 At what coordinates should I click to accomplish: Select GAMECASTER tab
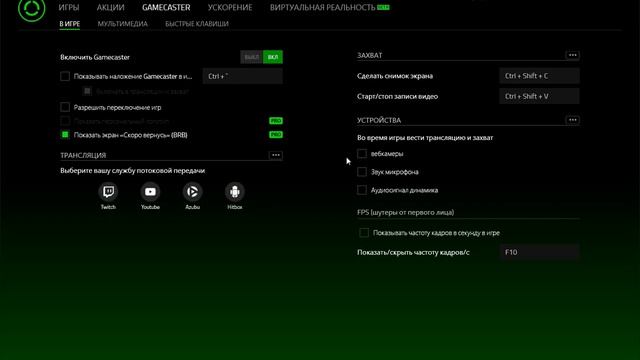(166, 7)
